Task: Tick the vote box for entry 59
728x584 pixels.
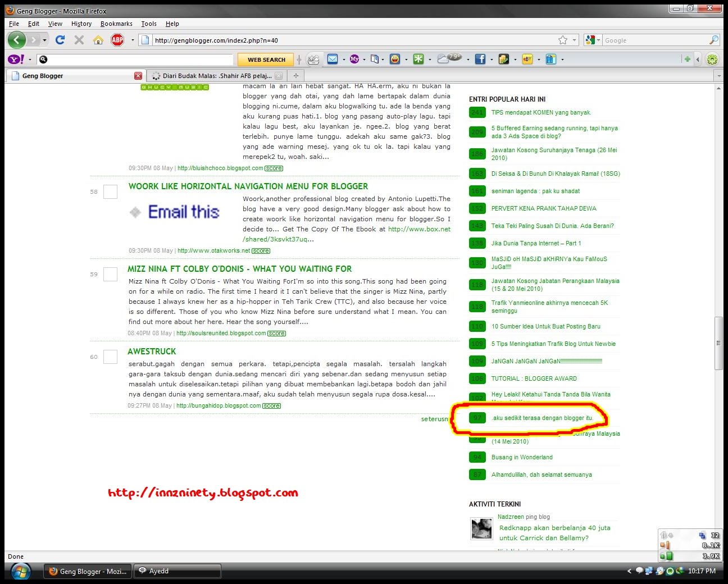Action: [111, 274]
